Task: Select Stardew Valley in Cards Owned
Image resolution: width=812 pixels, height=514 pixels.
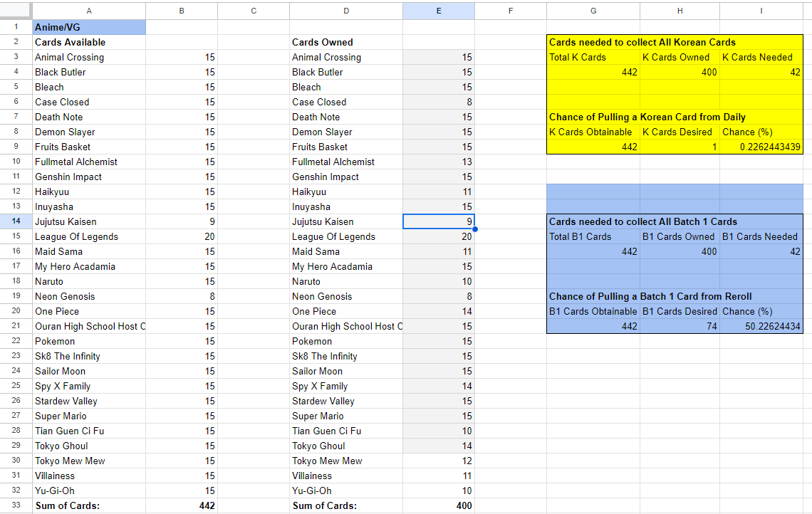Action: (346, 402)
